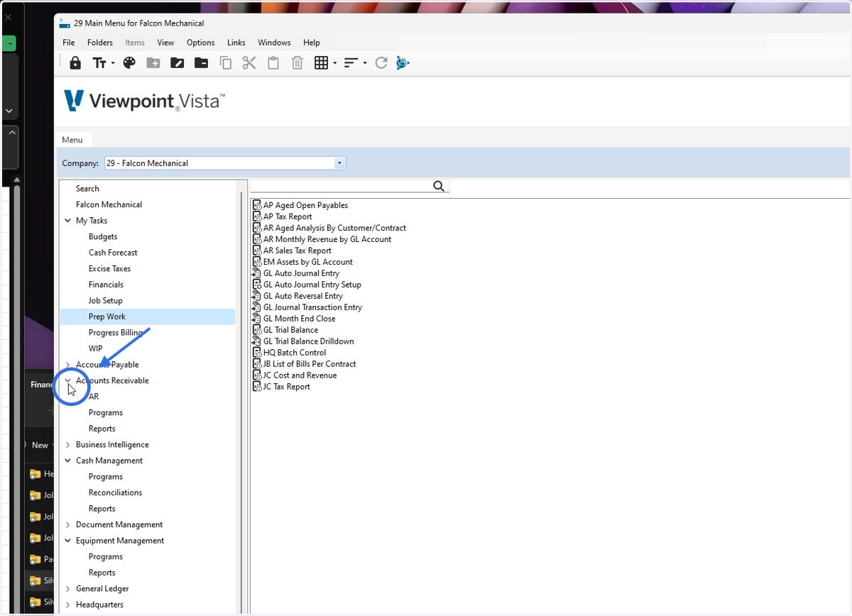Viewport: 852px width, 616px height.
Task: Open the AR Sales Tax Report item
Action: point(297,251)
